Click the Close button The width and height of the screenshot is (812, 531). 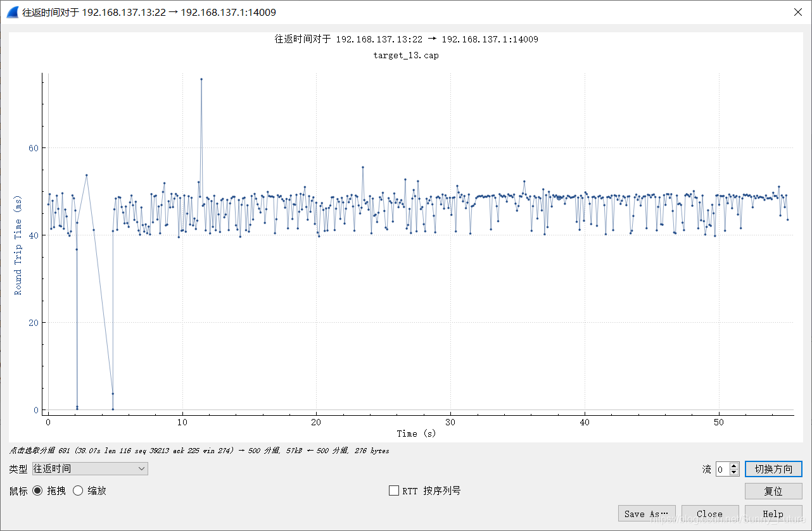point(710,513)
